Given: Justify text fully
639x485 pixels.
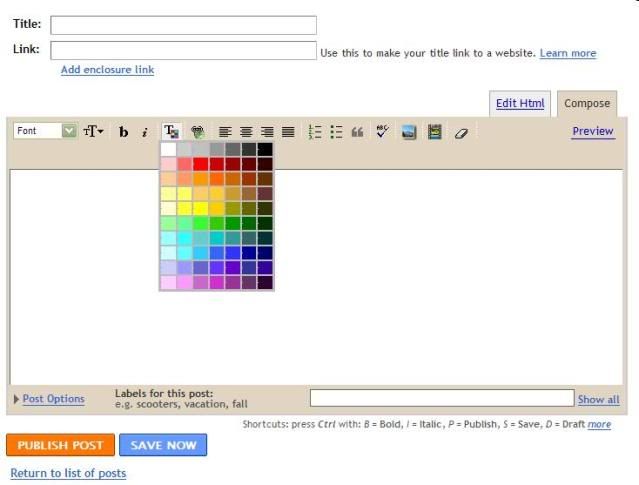Looking at the screenshot, I should [288, 132].
